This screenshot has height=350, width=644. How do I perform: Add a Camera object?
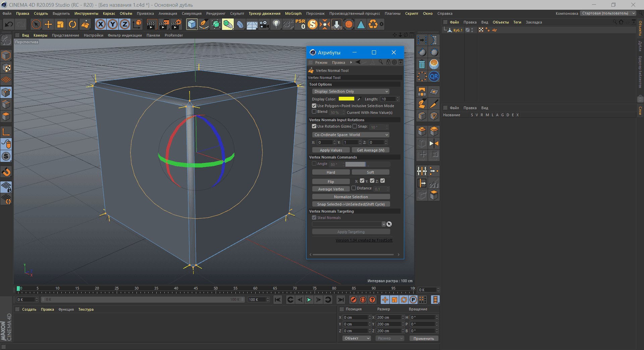[x=264, y=24]
